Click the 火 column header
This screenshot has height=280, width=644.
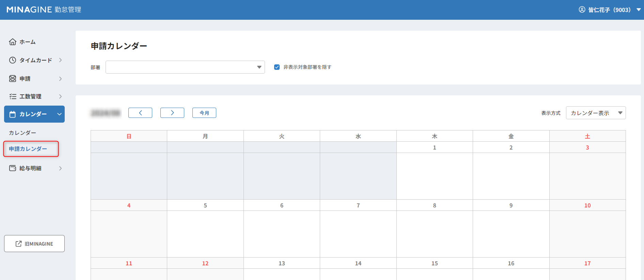pos(282,136)
